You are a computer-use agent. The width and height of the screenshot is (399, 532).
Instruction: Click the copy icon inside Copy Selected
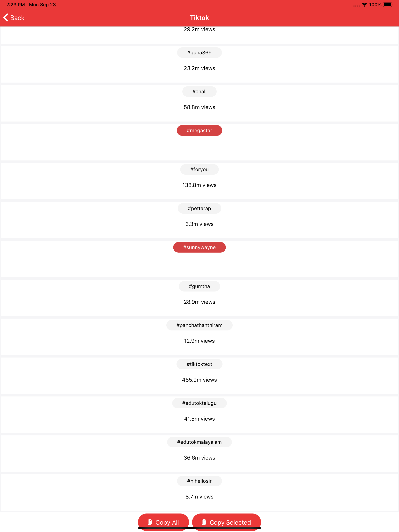pos(204,522)
